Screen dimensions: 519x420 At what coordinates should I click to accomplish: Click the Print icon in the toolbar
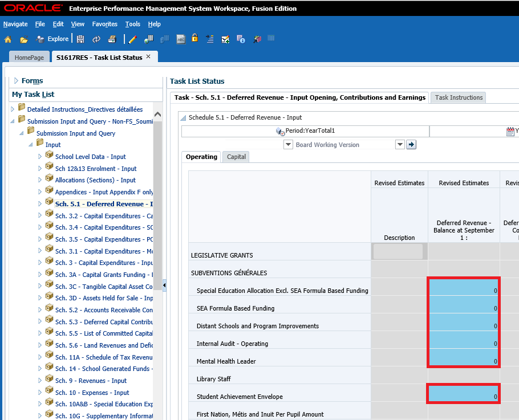click(112, 39)
